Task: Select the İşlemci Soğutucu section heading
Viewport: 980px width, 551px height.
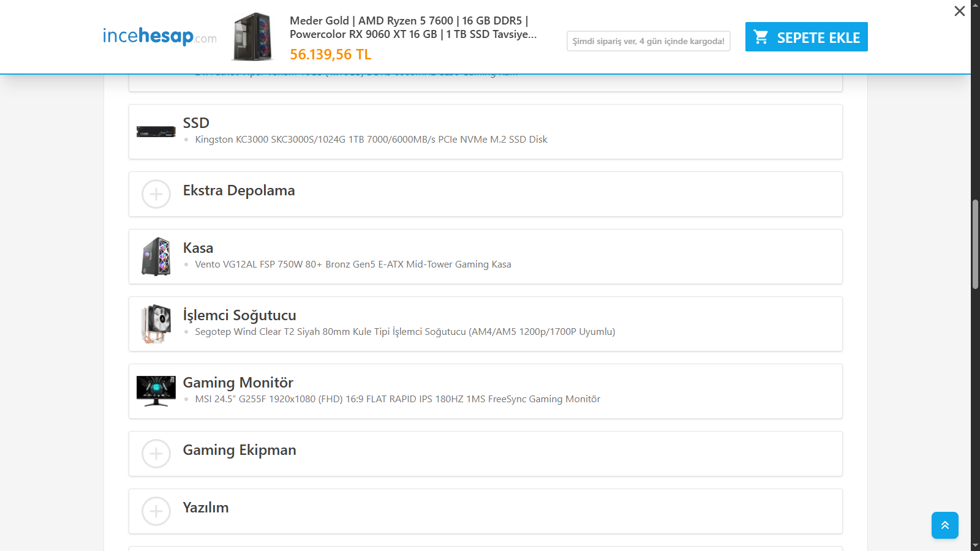Action: click(239, 315)
